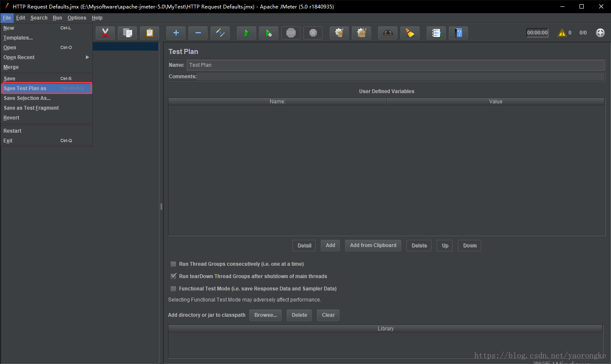
Task: Select Save Test Plan as
Action: [x=47, y=88]
